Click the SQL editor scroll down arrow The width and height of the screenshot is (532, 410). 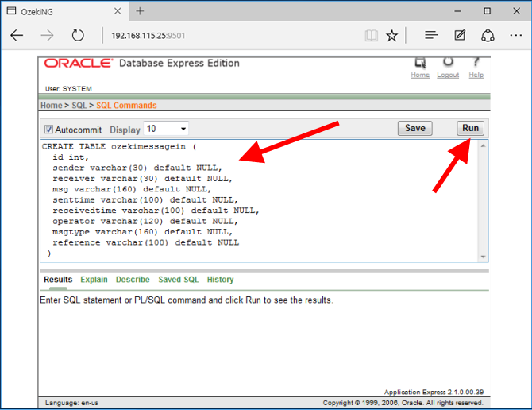483,257
